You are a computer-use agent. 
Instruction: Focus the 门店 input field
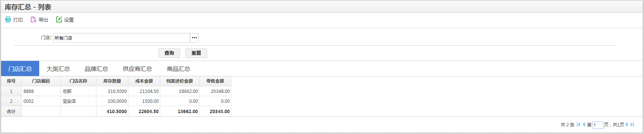click(122, 38)
